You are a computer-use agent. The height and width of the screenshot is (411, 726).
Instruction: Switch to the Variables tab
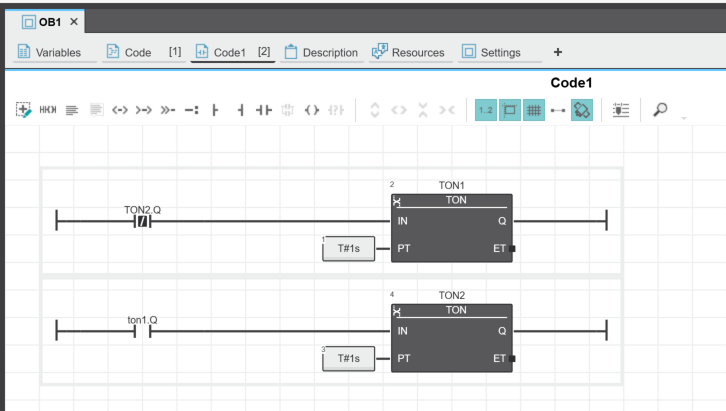click(50, 52)
